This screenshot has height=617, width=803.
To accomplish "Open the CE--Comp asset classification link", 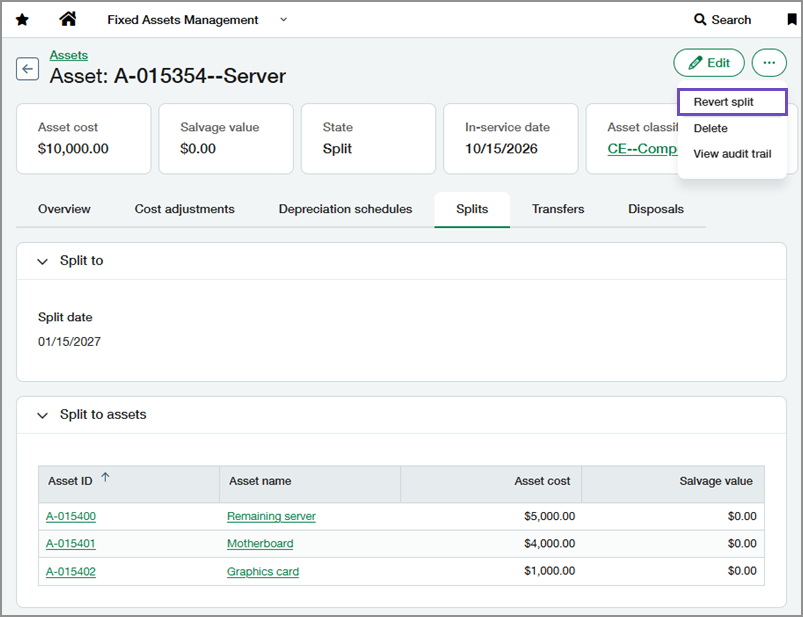I will pyautogui.click(x=642, y=148).
